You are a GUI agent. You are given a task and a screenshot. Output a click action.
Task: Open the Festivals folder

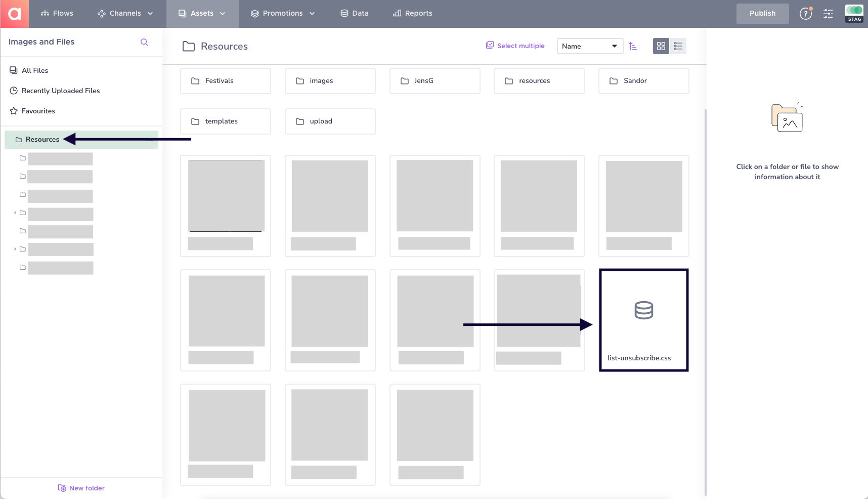[226, 81]
